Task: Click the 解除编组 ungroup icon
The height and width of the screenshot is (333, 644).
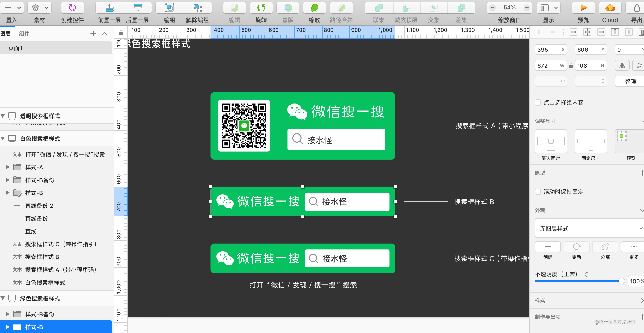Action: click(198, 8)
